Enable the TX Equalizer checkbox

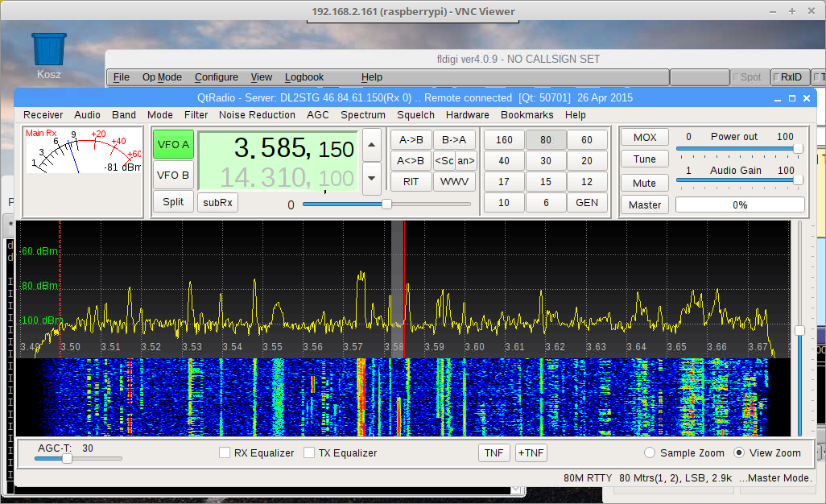[309, 453]
